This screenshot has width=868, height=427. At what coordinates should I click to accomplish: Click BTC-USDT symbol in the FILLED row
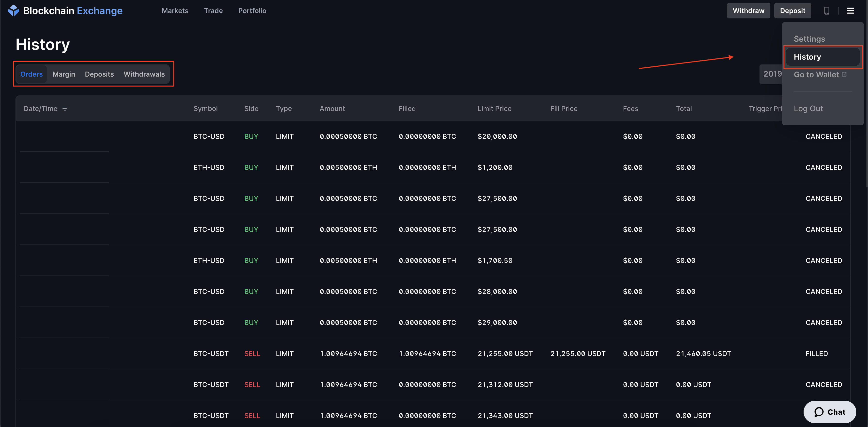pos(211,354)
